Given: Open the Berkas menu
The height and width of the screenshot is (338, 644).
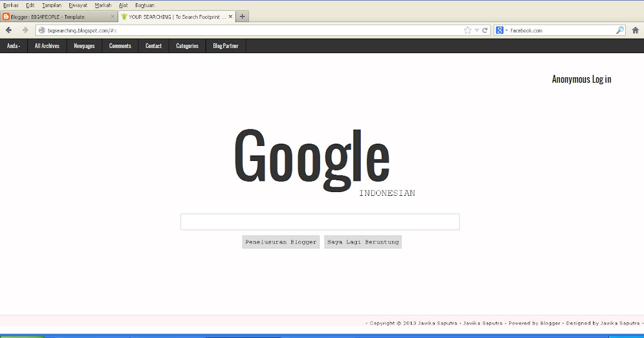Looking at the screenshot, I should click(11, 5).
